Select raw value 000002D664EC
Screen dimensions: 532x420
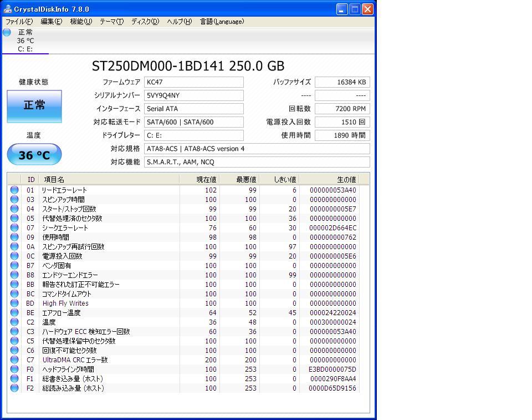click(332, 227)
